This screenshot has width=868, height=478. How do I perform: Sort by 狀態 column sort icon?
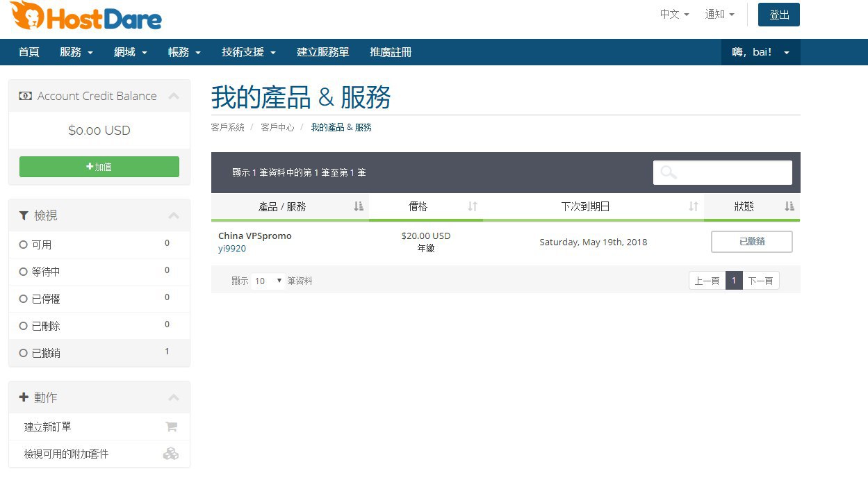[789, 206]
